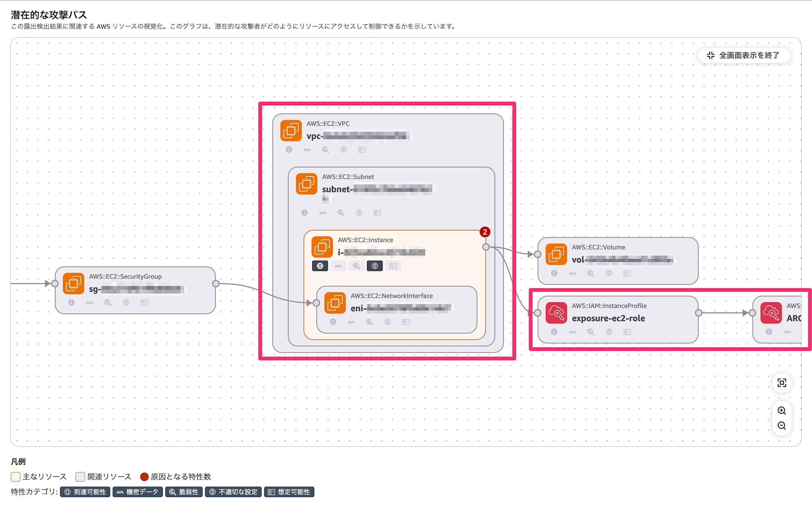Click the AWS::EC2::Volume type label
Screen dimensions: 812x508
tap(598, 247)
